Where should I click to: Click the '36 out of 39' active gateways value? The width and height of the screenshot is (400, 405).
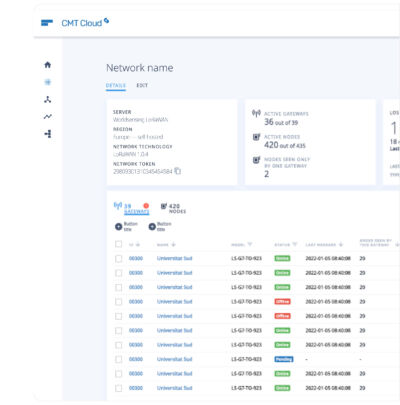[281, 122]
